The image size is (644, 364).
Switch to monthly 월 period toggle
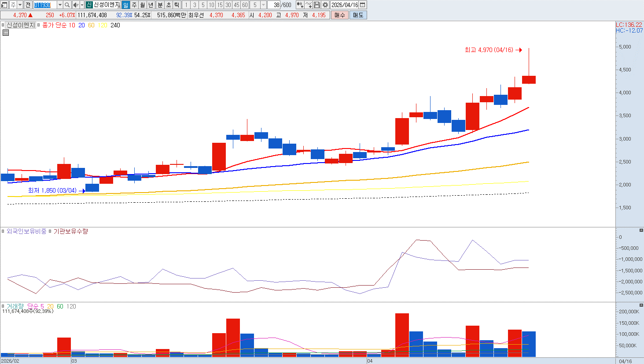143,5
